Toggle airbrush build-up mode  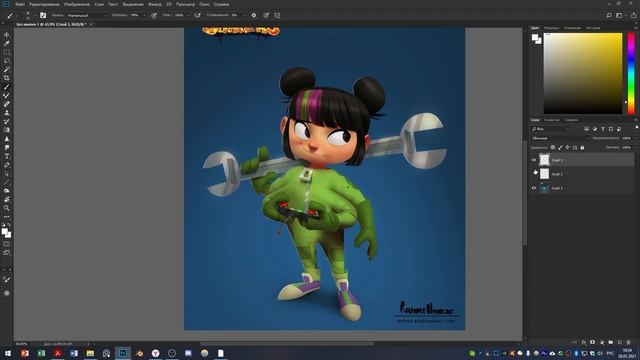pyautogui.click(x=198, y=15)
